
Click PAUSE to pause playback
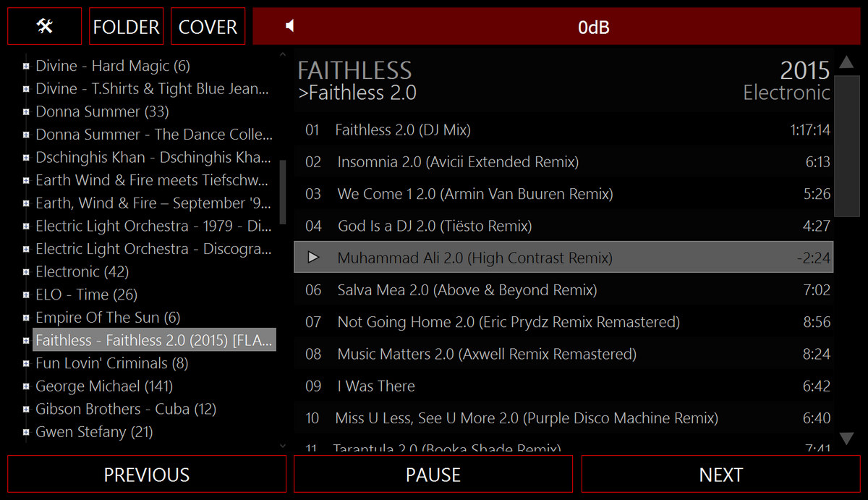coord(433,475)
